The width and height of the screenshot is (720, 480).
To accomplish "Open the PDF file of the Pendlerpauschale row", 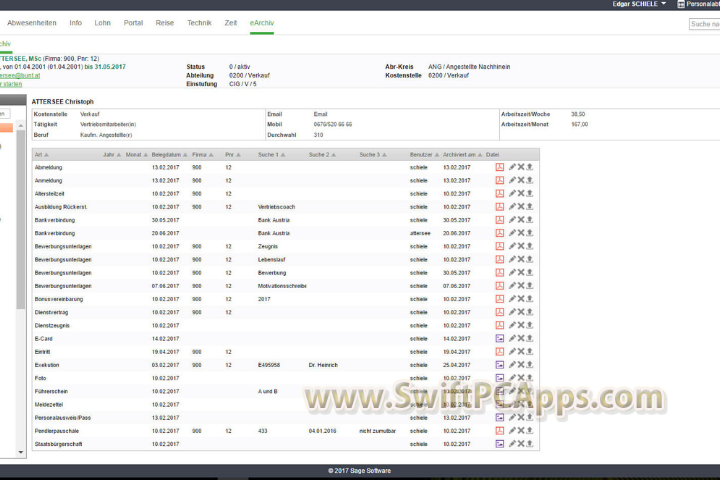I will coord(500,430).
